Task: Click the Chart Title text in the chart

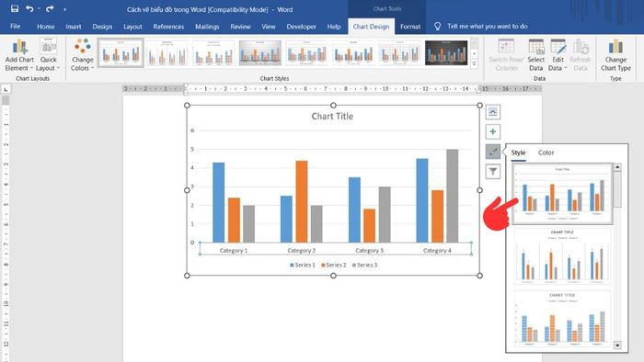Action: (x=332, y=117)
